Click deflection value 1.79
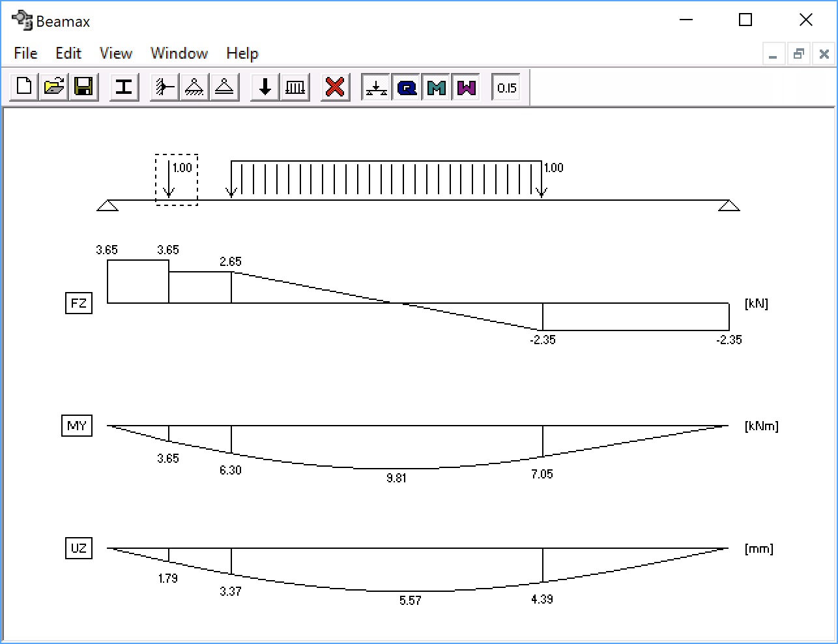Image resolution: width=838 pixels, height=644 pixels. (x=168, y=578)
